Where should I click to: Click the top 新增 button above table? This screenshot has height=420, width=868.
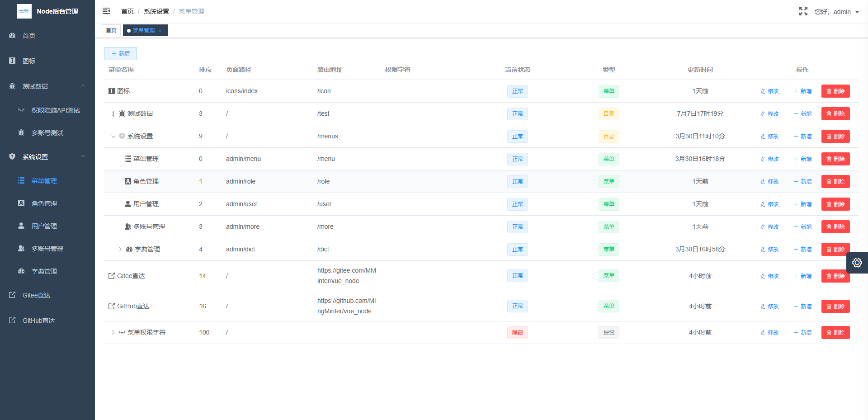click(x=120, y=53)
